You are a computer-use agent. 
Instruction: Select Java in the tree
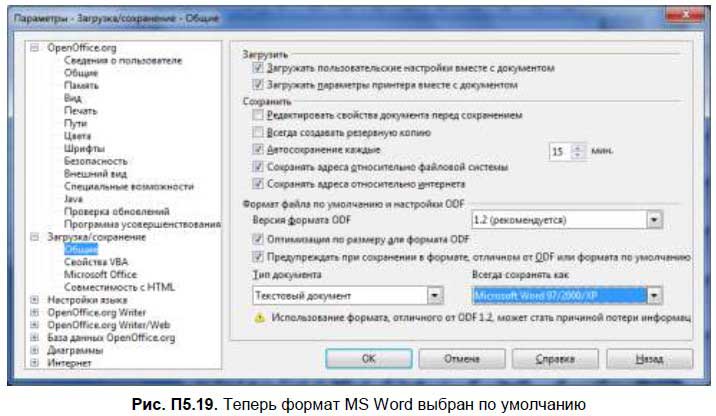(73, 199)
